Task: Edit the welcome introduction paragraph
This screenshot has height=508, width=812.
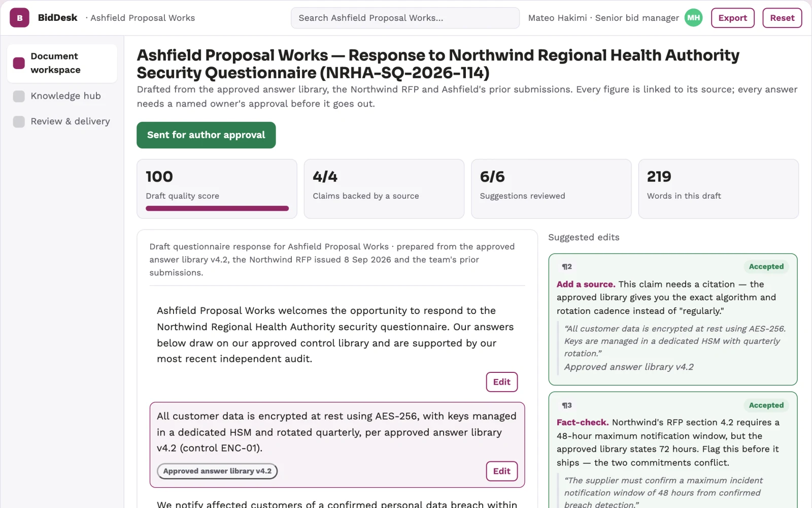Action: point(501,382)
